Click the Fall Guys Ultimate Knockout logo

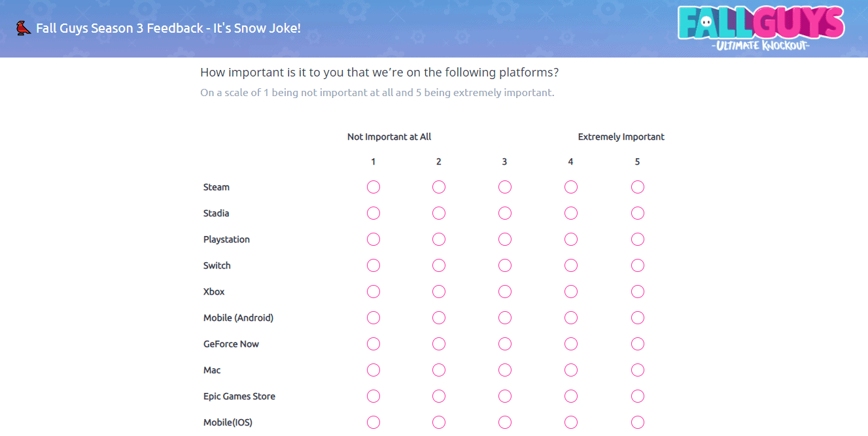[761, 29]
